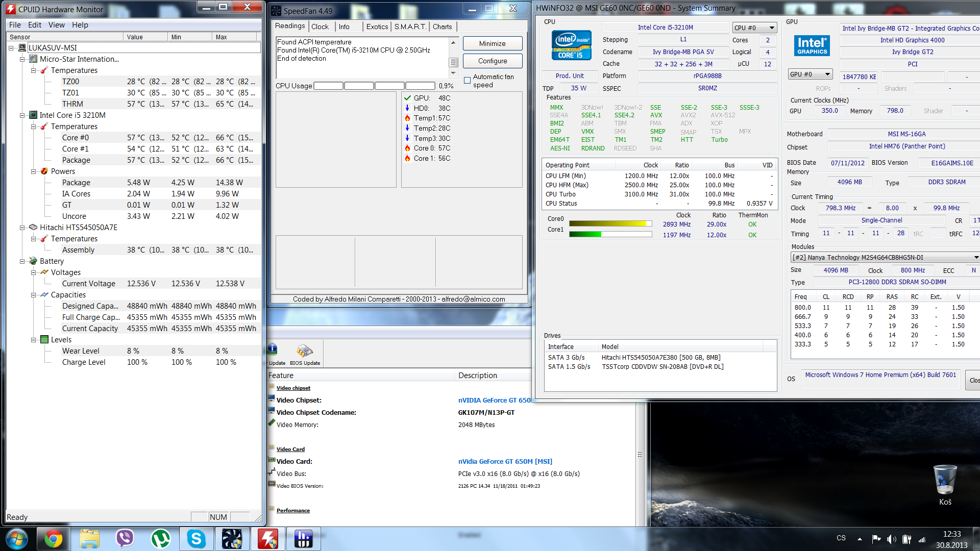Collapse LUKASUV-MSI root tree node
The width and height of the screenshot is (980, 551).
11,48
